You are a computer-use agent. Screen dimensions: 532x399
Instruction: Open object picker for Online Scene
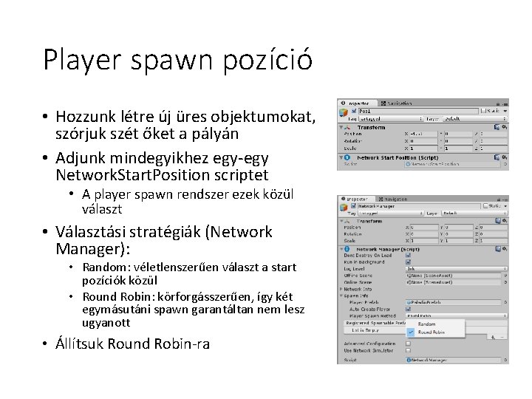click(x=505, y=282)
